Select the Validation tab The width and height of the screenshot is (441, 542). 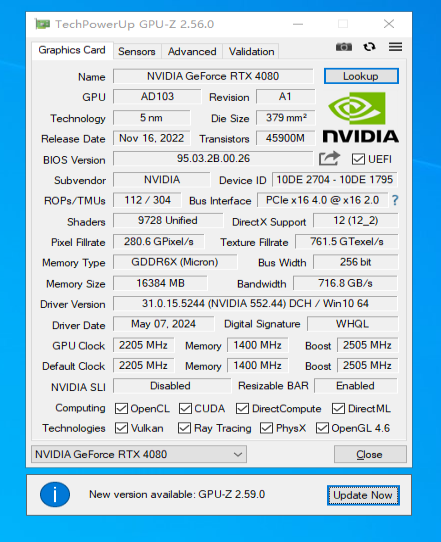coord(251,52)
